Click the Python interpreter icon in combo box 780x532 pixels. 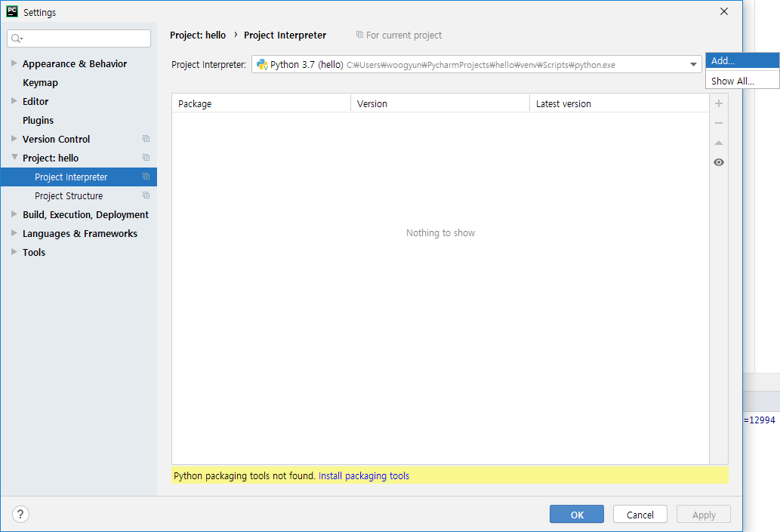click(262, 65)
